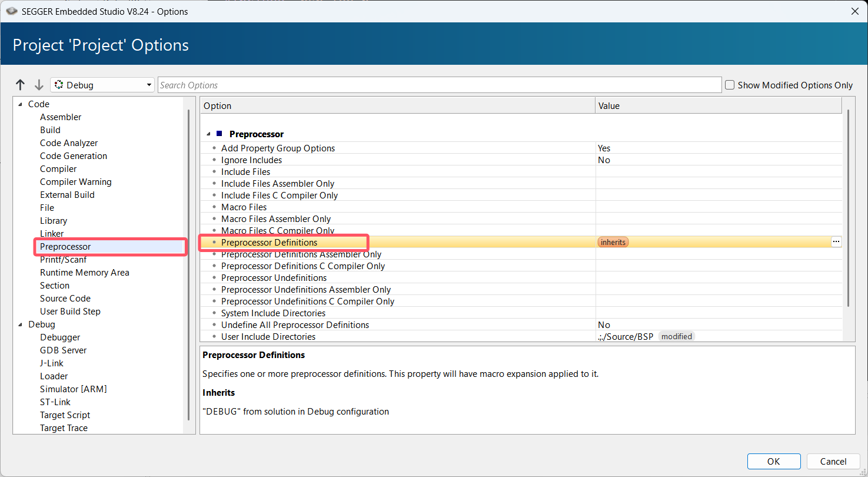Image resolution: width=868 pixels, height=477 pixels.
Task: Select Code Generation category
Action: 74,156
